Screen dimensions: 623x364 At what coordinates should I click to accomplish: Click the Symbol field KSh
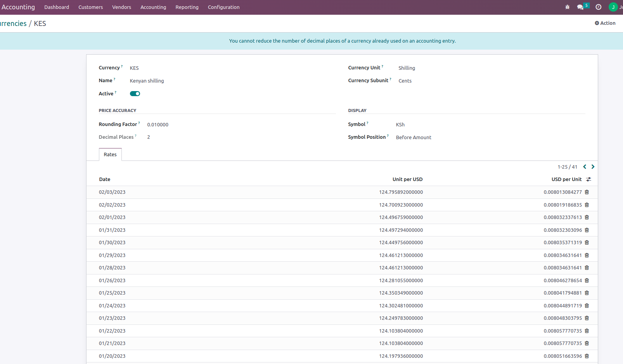click(x=400, y=125)
